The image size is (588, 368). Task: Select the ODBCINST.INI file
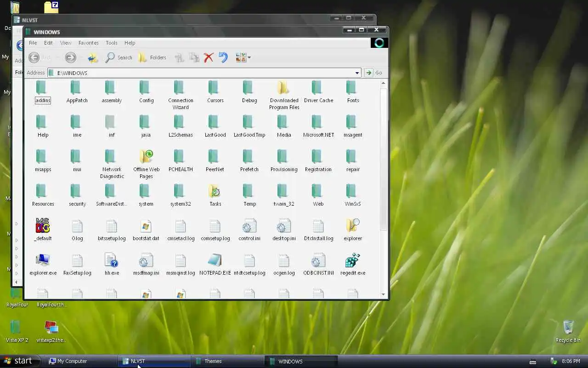(318, 264)
